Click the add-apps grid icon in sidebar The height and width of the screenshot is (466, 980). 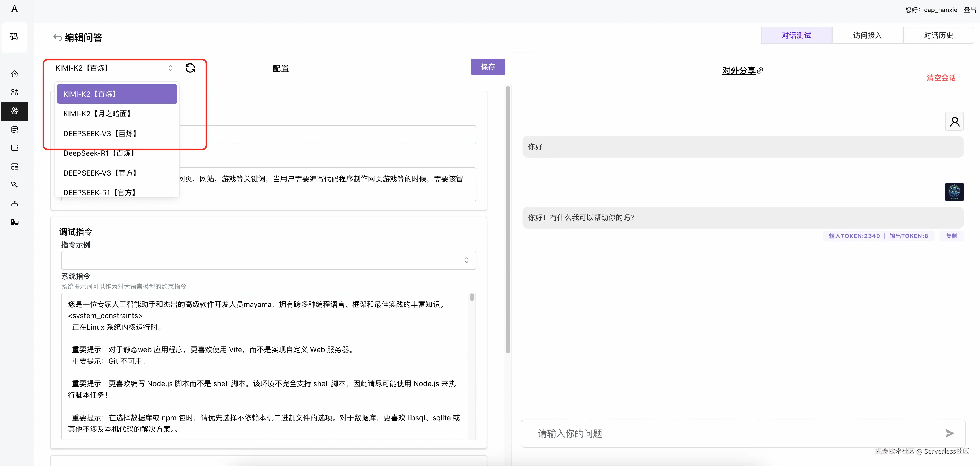pos(14,92)
